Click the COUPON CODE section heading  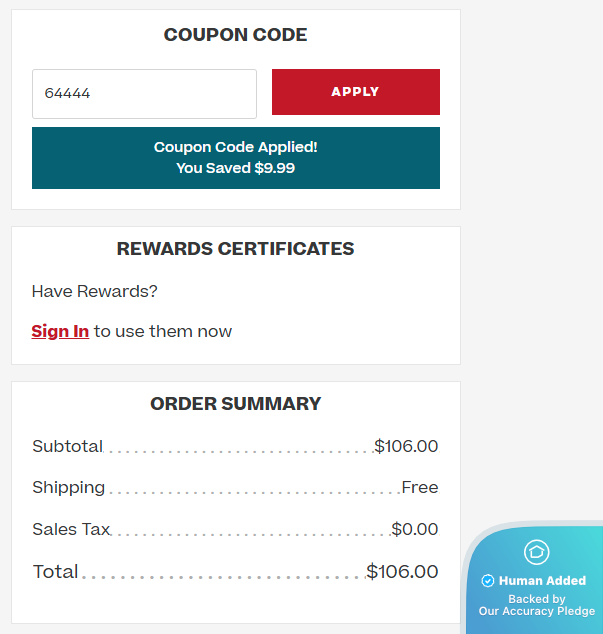tap(236, 35)
